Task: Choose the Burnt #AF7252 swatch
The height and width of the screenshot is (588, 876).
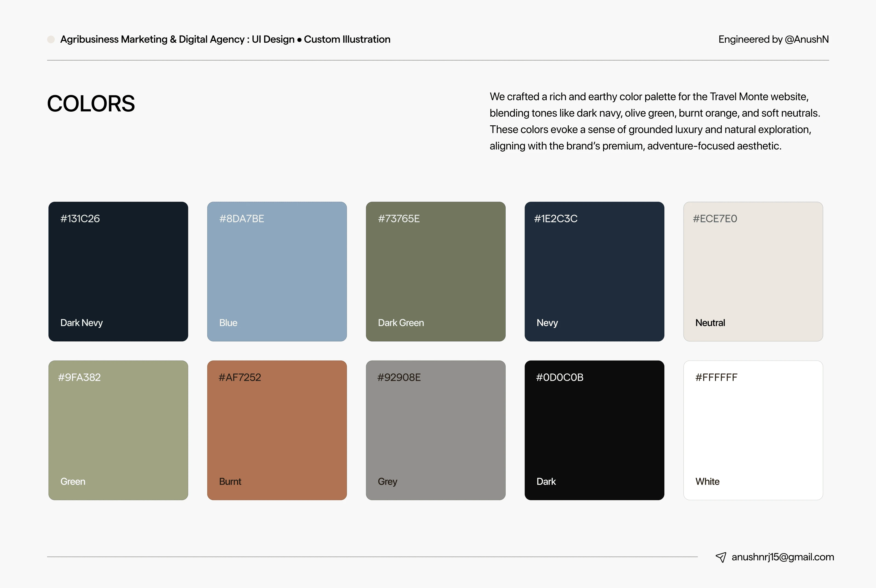Action: tap(277, 430)
